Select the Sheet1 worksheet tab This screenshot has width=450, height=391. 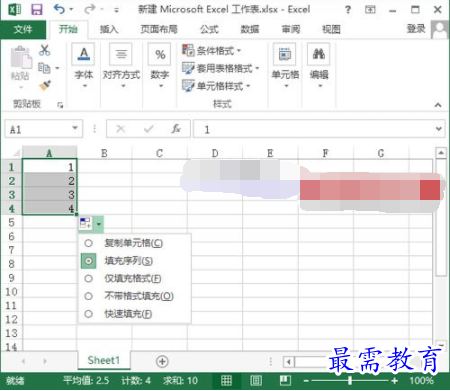click(x=104, y=360)
